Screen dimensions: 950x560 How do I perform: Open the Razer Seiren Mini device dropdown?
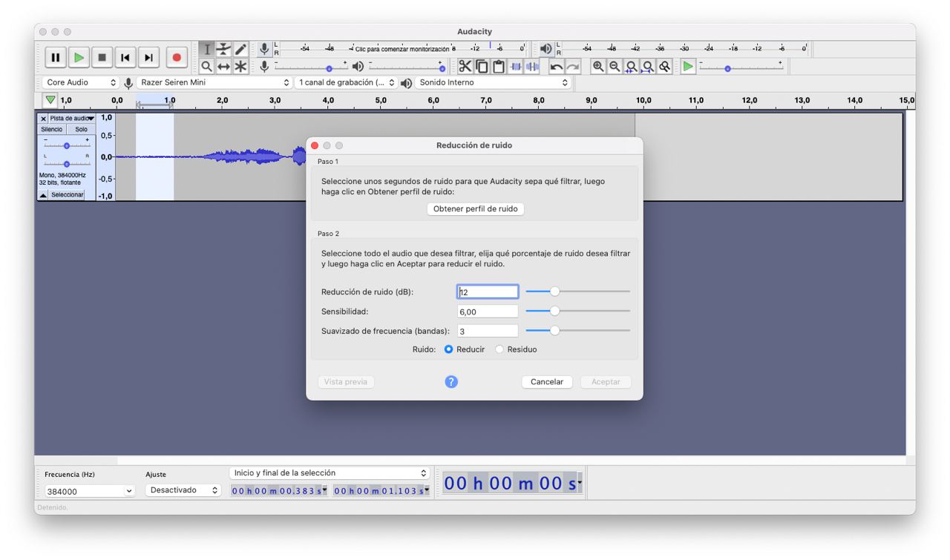[x=214, y=83]
